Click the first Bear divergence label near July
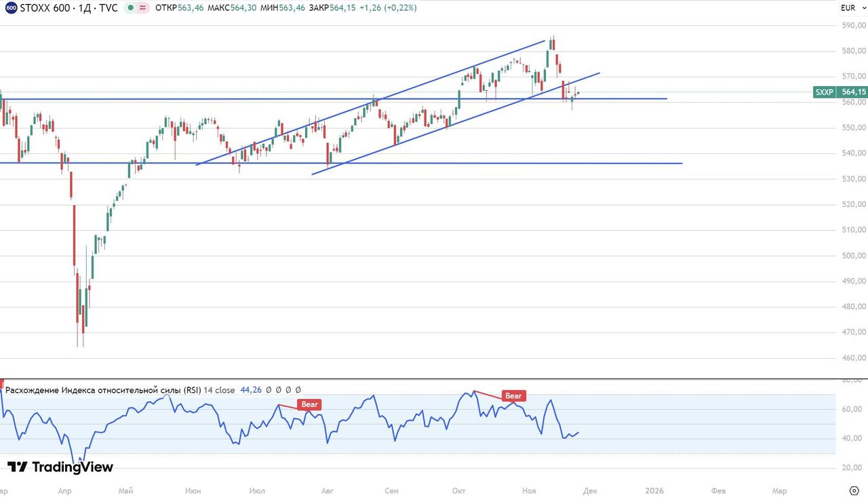The width and height of the screenshot is (868, 498). point(309,404)
